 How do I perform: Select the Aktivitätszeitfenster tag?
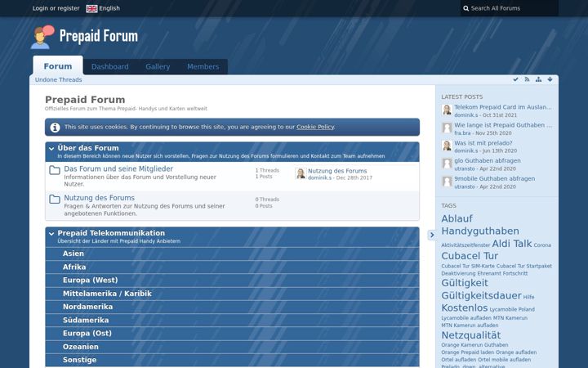pyautogui.click(x=465, y=245)
